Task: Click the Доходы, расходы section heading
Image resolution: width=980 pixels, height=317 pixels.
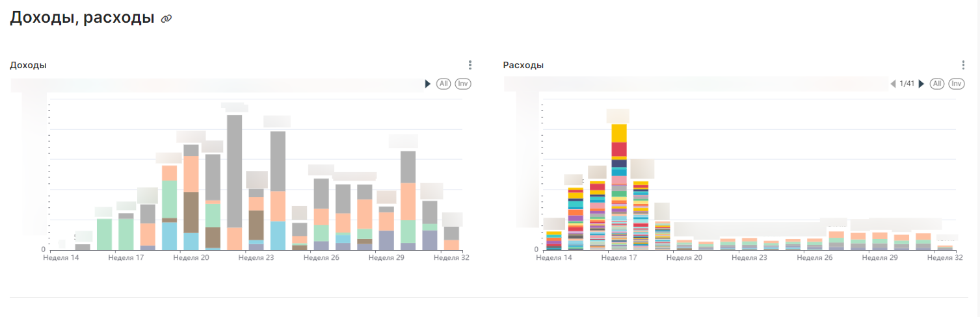Action: pyautogui.click(x=82, y=18)
